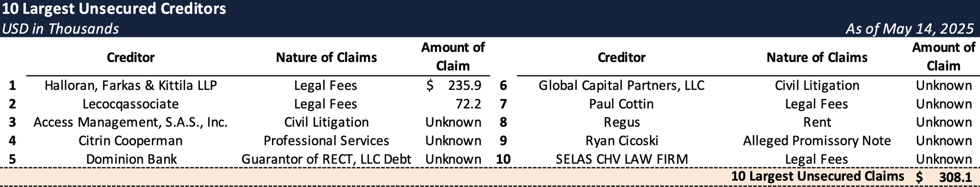The image size is (980, 187).
Task: Select the Lecocqassociate creditor cell
Action: [x=131, y=104]
